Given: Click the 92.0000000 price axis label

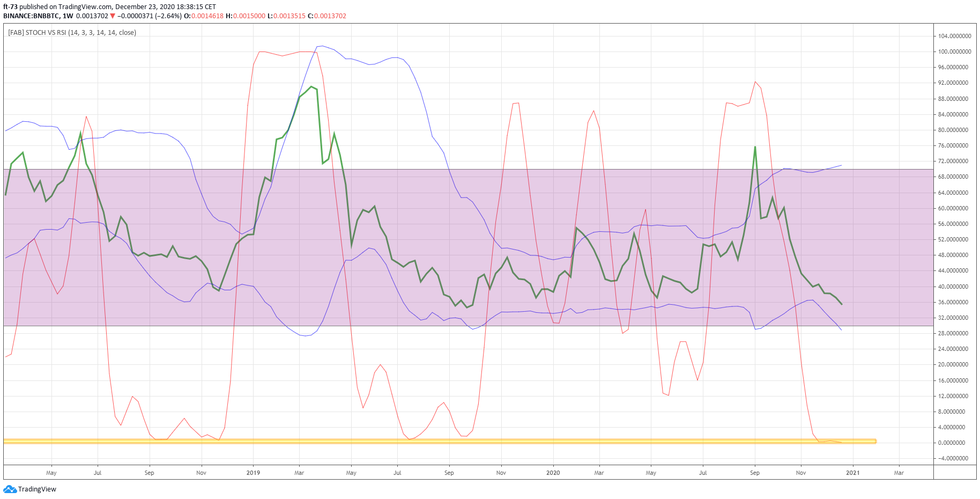Looking at the screenshot, I should pyautogui.click(x=954, y=83).
